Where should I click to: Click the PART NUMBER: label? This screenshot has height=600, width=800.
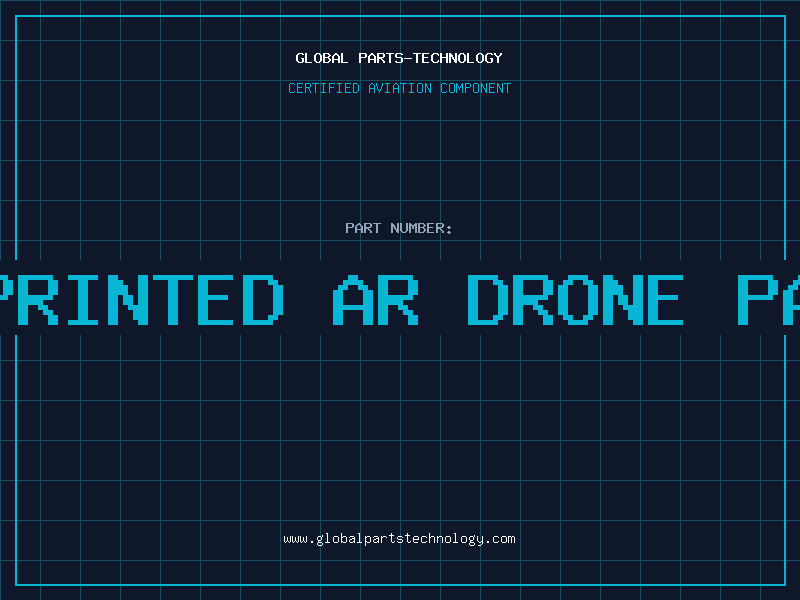[399, 228]
